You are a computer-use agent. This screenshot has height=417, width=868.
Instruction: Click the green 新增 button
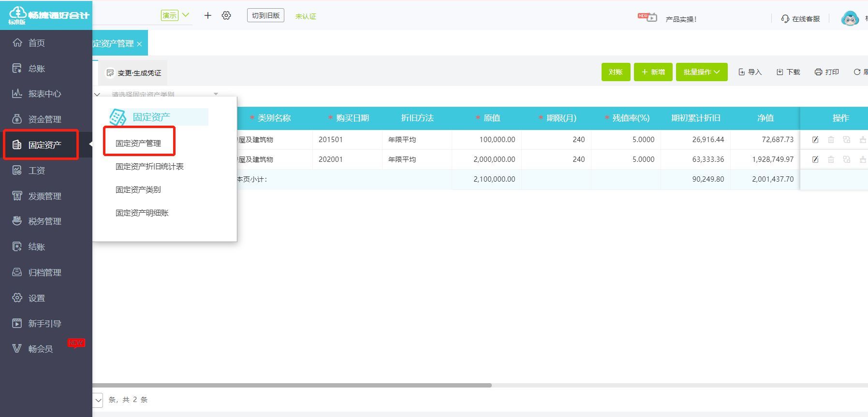(x=653, y=72)
